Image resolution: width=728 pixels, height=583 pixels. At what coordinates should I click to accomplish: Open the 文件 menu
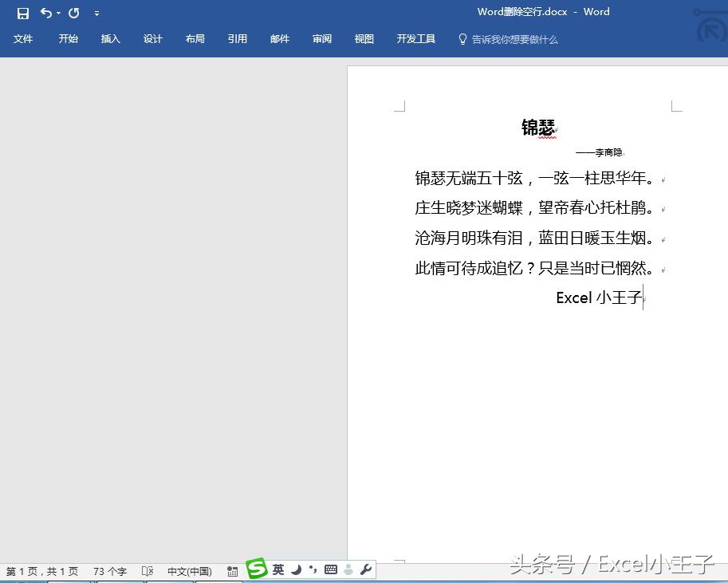coord(23,38)
